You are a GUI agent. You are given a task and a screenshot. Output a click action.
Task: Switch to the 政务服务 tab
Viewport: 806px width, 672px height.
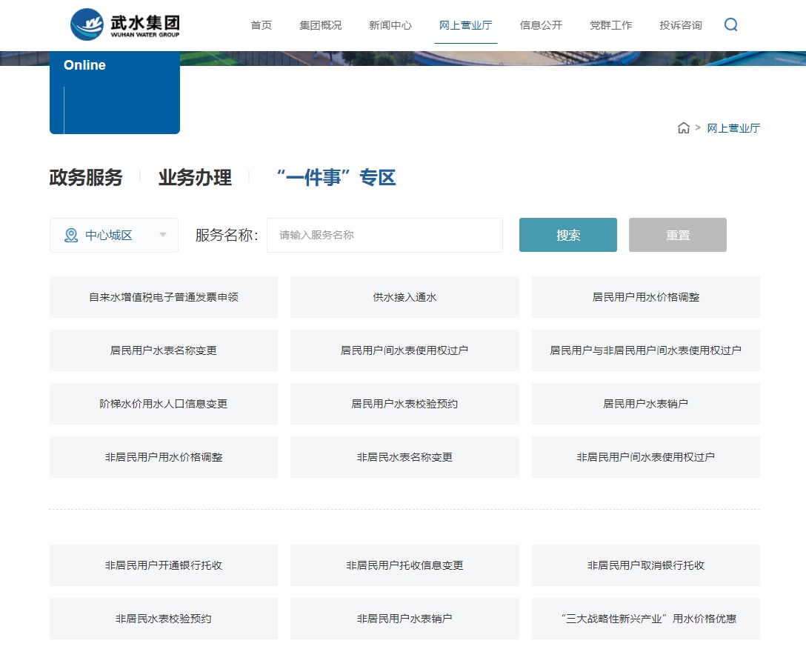85,178
